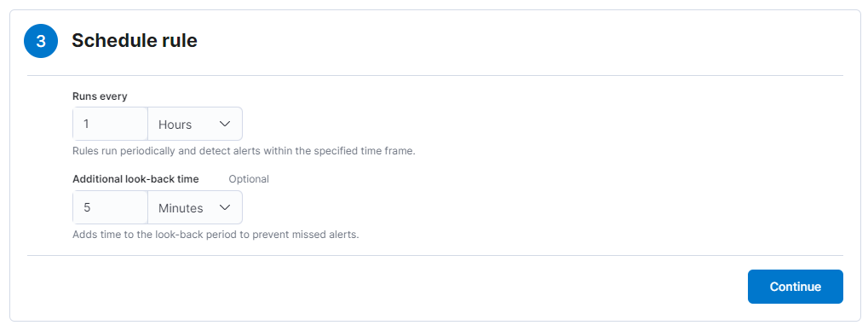
Task: Focus the Runs every number field
Action: pyautogui.click(x=110, y=124)
